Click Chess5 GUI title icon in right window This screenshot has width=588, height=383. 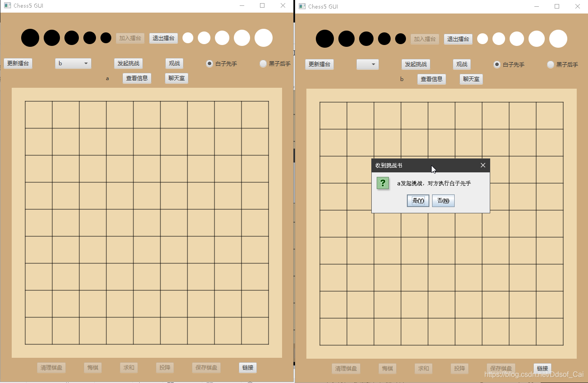click(x=302, y=6)
